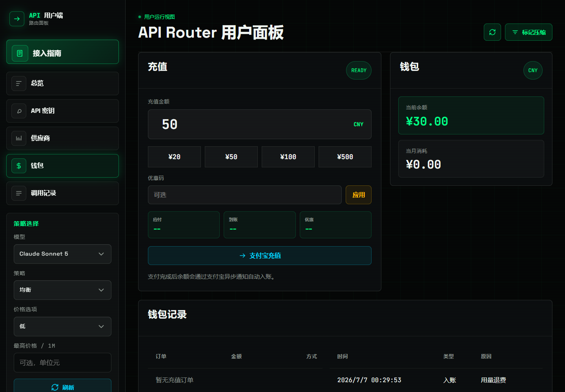Viewport: 565px width, 392px height.
Task: Click the refresh icon button in header
Action: click(x=492, y=32)
